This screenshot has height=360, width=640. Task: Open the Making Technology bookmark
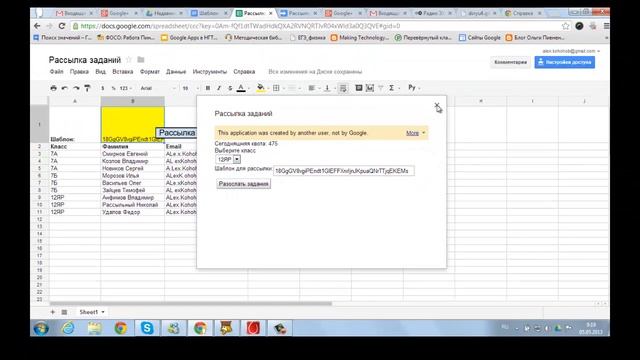pyautogui.click(x=360, y=38)
